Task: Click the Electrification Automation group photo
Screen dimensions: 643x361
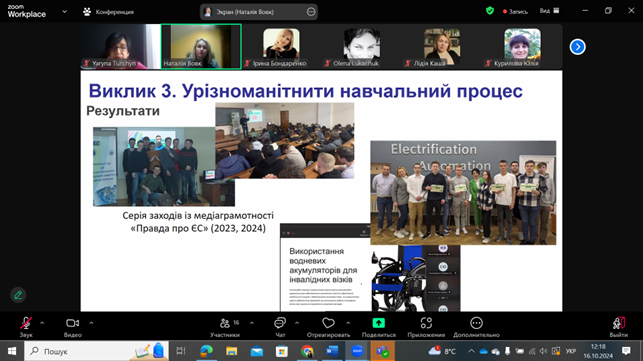Action: (x=463, y=193)
